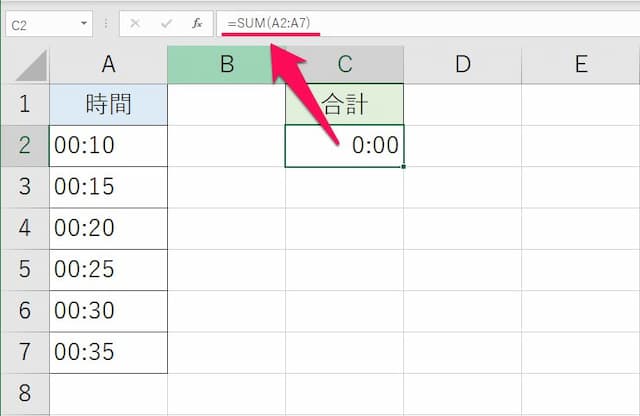Screen dimensions: 640x416
Task: Click the Enter checkmark formula icon
Action: point(166,23)
